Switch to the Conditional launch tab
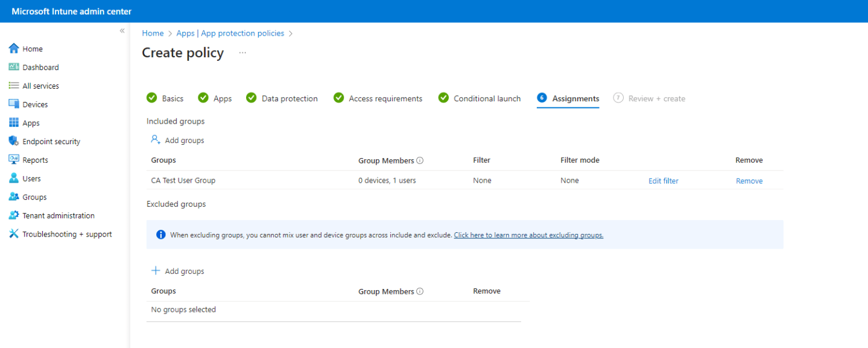 pos(486,98)
